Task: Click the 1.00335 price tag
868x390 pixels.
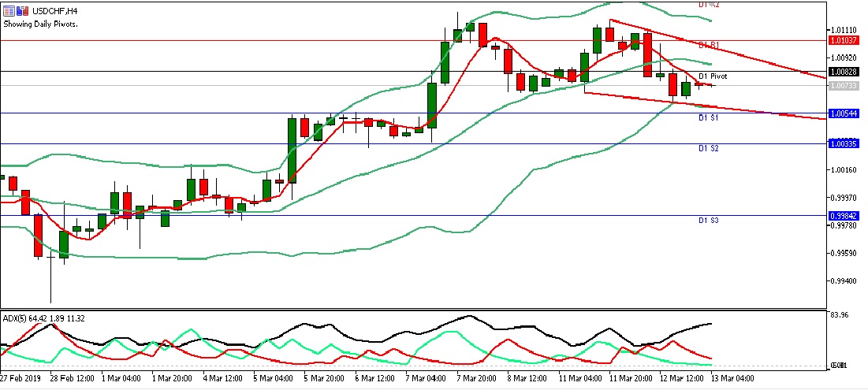Action: pyautogui.click(x=845, y=143)
